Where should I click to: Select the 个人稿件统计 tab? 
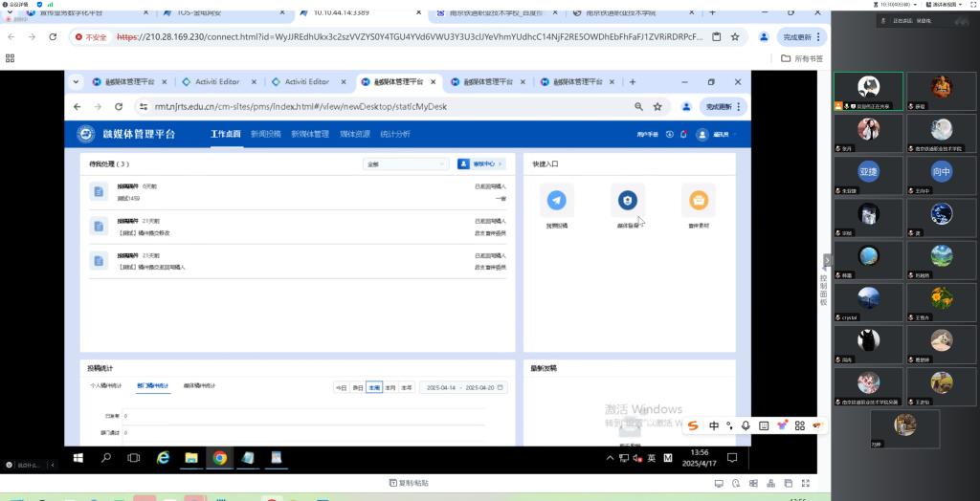(x=105, y=386)
